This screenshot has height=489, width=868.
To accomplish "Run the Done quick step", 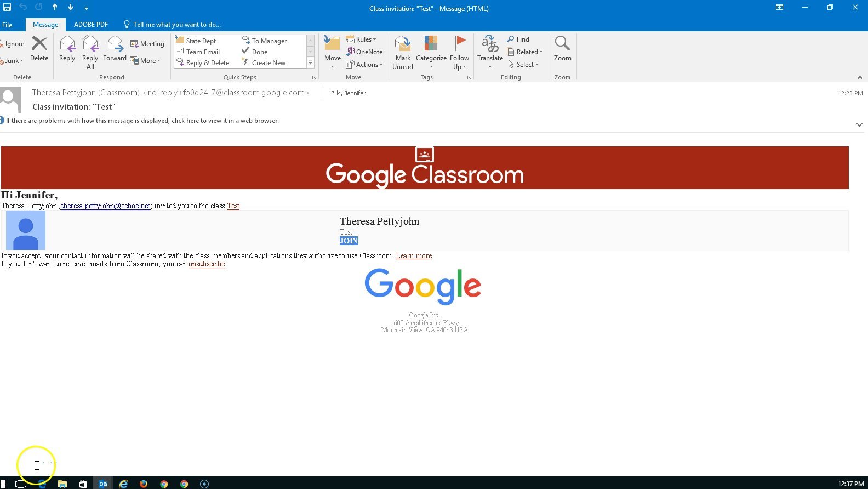I will (x=255, y=52).
